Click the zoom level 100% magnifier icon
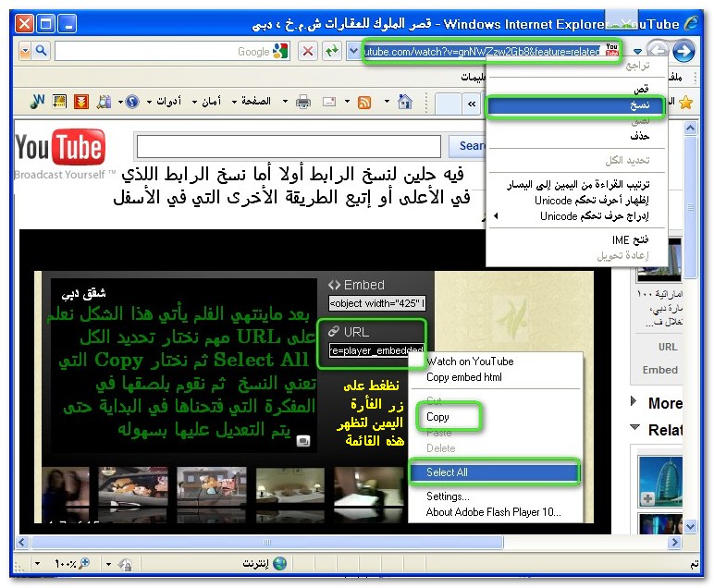Viewport: 714px width, 588px height. (x=84, y=564)
